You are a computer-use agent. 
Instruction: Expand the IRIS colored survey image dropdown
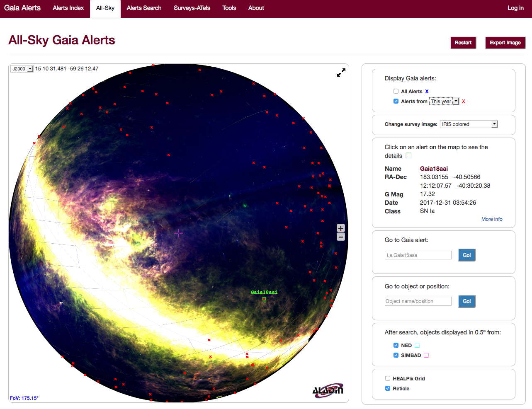(469, 124)
